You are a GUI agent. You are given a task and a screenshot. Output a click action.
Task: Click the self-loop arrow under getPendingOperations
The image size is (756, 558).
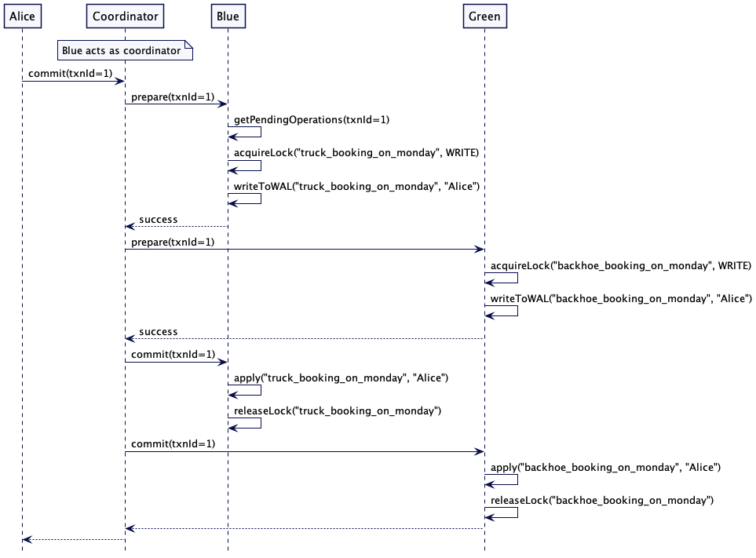point(253,133)
